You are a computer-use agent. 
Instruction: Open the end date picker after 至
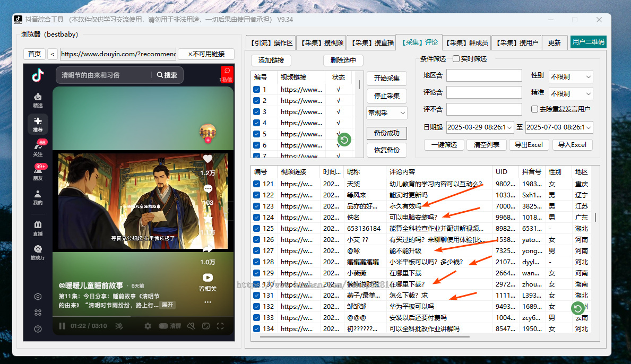tap(559, 127)
